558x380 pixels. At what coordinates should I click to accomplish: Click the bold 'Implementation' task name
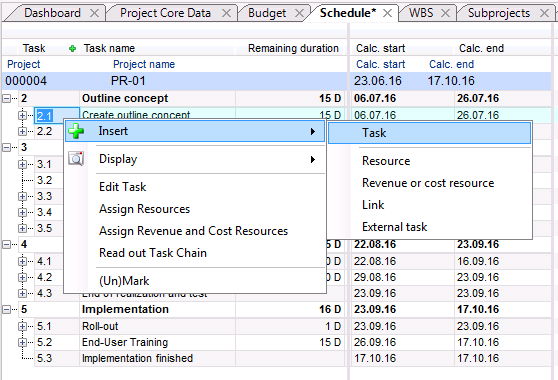pos(125,310)
